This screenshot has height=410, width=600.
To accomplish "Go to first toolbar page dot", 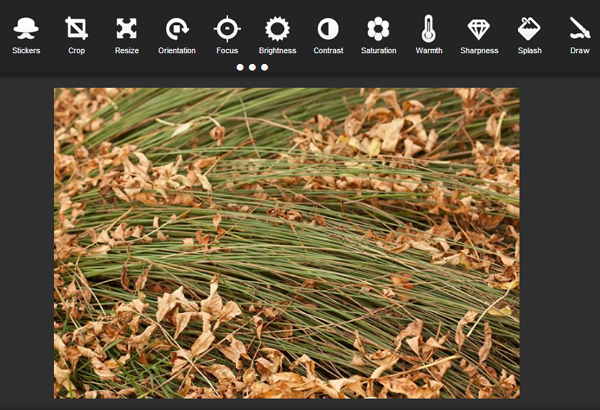I will click(240, 67).
